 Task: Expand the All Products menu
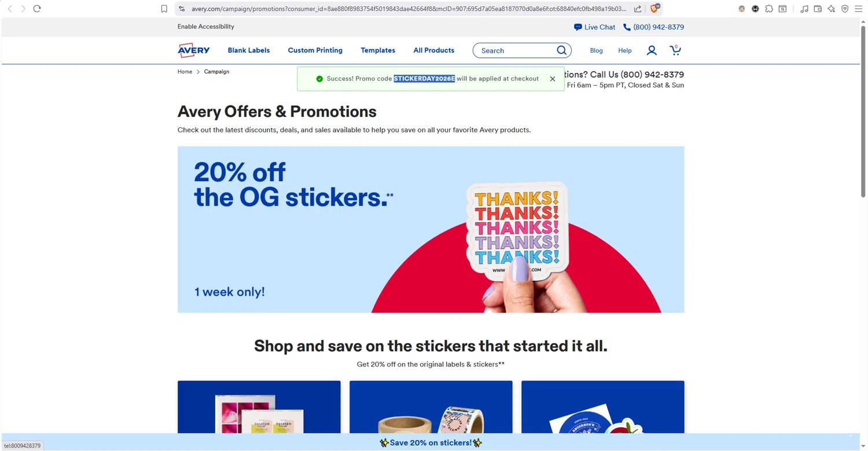pos(434,50)
